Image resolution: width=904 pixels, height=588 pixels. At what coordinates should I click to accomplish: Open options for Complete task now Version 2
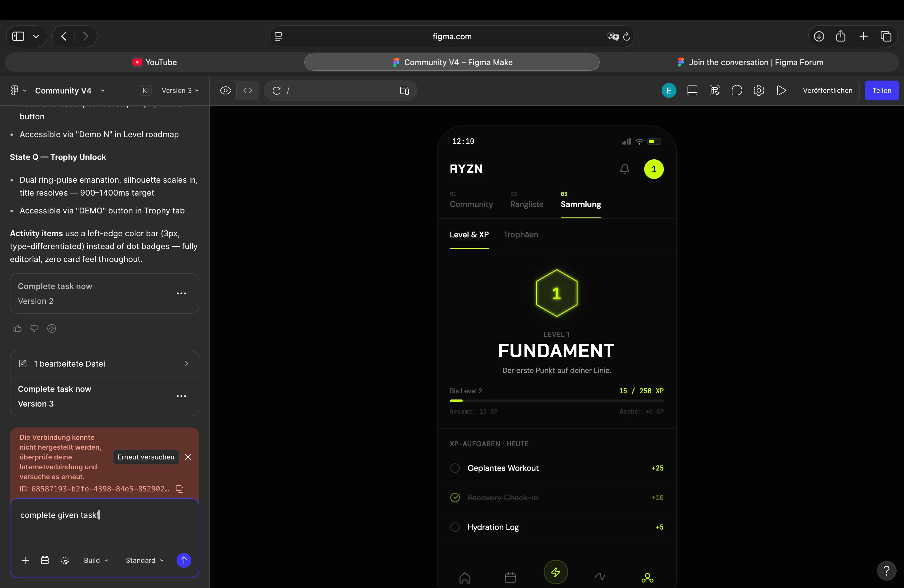181,294
